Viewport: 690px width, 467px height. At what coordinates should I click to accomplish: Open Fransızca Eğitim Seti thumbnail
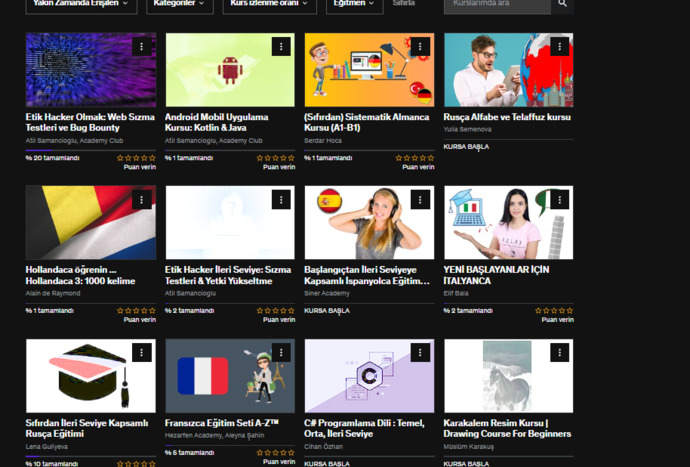[230, 375]
